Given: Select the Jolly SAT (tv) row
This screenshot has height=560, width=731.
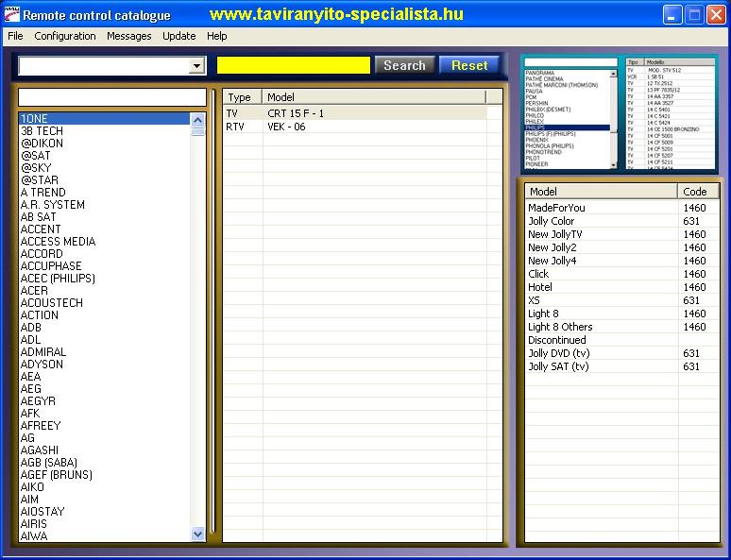Looking at the screenshot, I should 621,366.
